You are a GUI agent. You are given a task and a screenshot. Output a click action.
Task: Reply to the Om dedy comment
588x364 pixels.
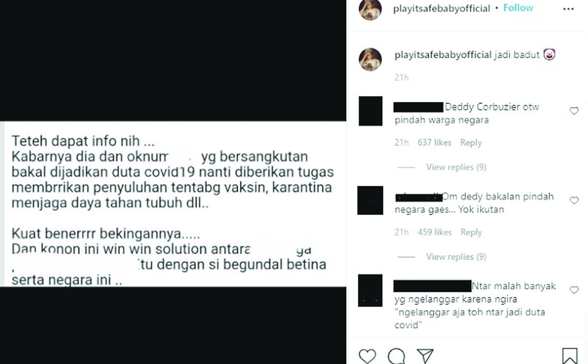click(471, 232)
